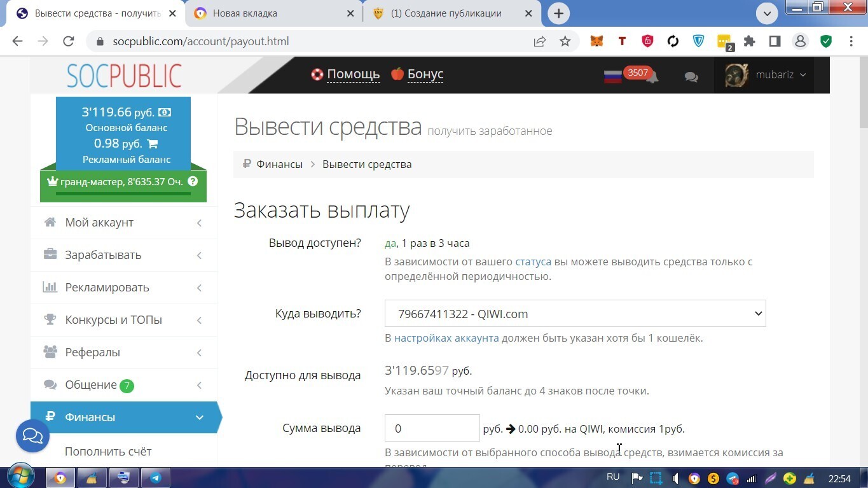Click the cart icon beside Рекламный баланс
This screenshot has width=868, height=488.
(x=151, y=144)
